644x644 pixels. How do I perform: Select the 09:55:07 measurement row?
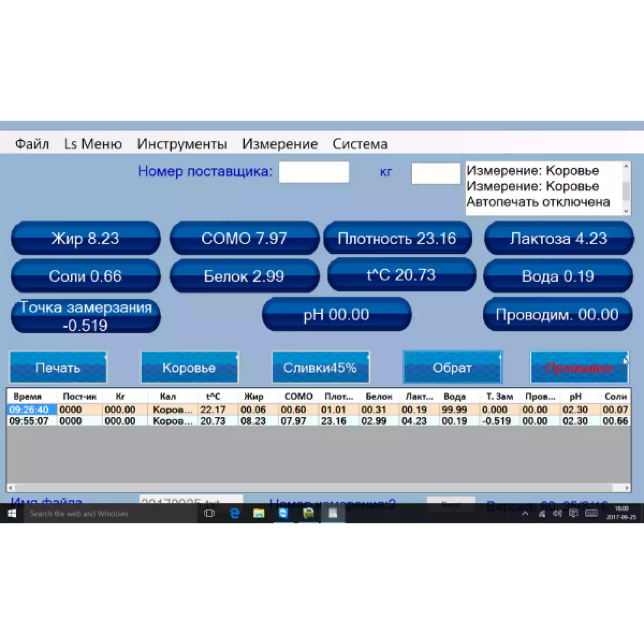coord(29,421)
